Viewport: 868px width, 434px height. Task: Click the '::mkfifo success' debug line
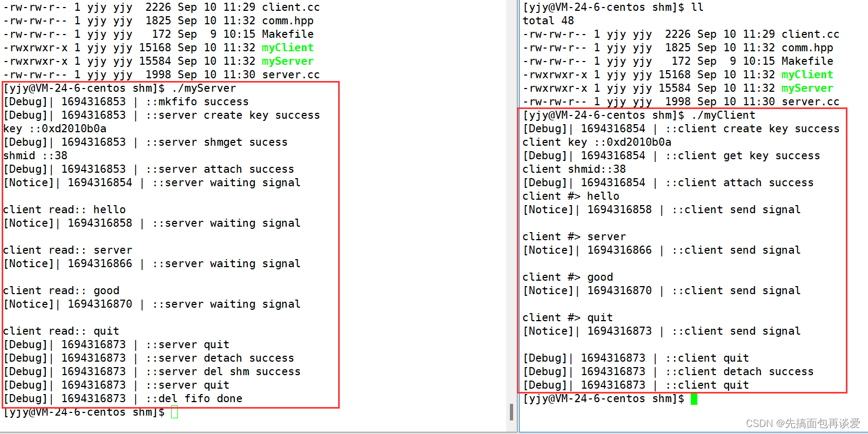126,102
